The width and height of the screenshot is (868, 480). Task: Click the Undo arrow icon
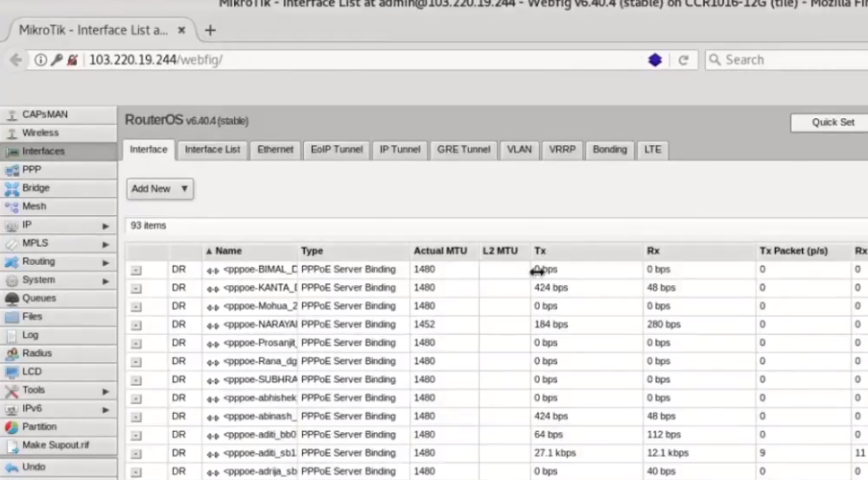click(x=12, y=468)
